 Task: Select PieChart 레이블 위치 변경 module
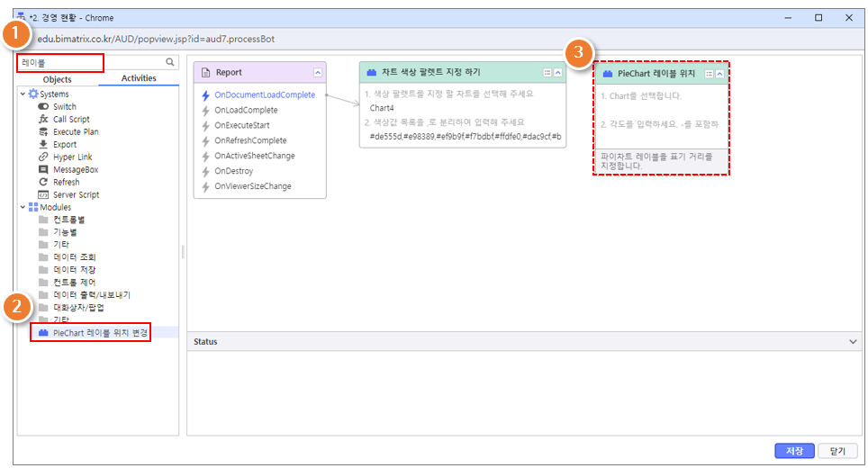coord(100,333)
